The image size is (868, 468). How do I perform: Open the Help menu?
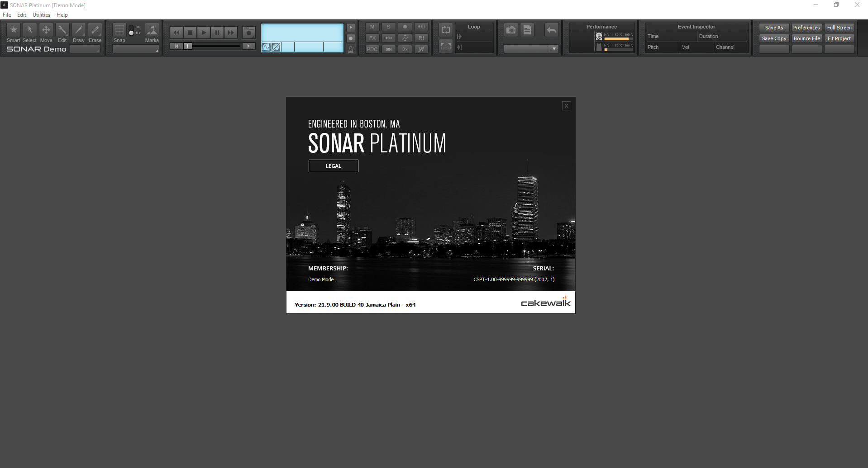62,15
